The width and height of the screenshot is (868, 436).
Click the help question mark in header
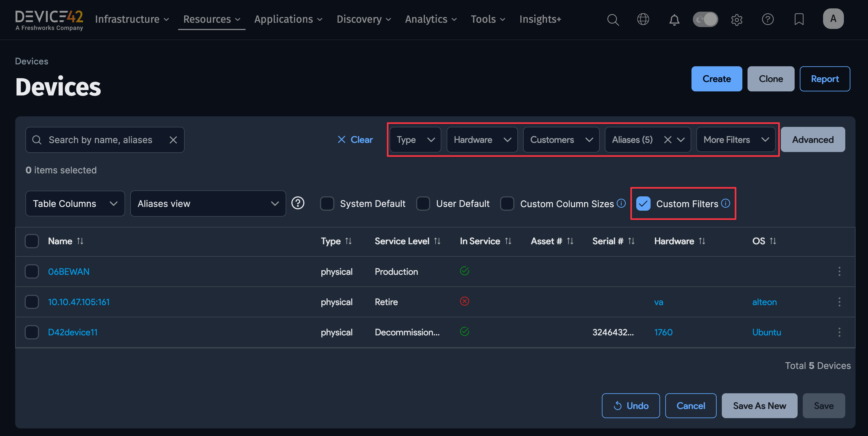pos(768,19)
